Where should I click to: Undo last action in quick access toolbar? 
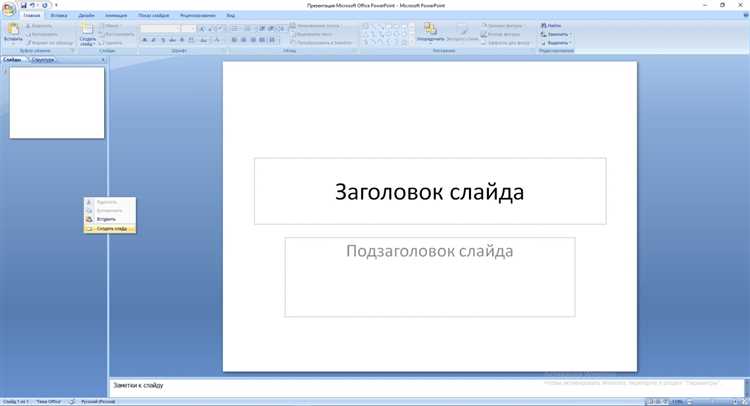(33, 5)
